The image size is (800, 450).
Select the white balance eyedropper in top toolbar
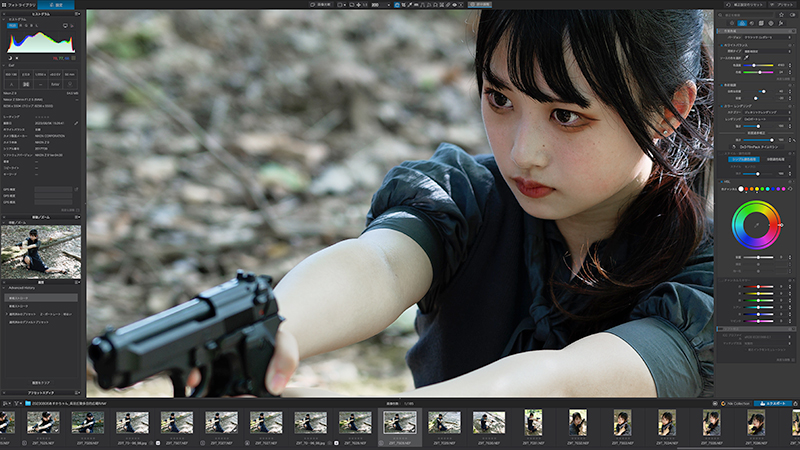tap(410, 5)
